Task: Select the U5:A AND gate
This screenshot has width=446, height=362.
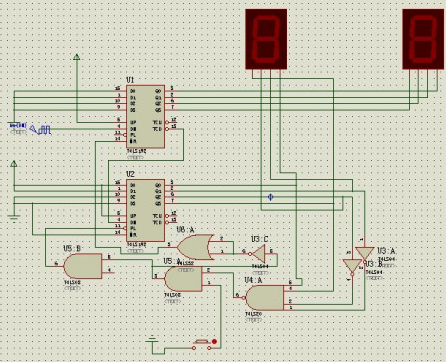Action: tap(184, 279)
